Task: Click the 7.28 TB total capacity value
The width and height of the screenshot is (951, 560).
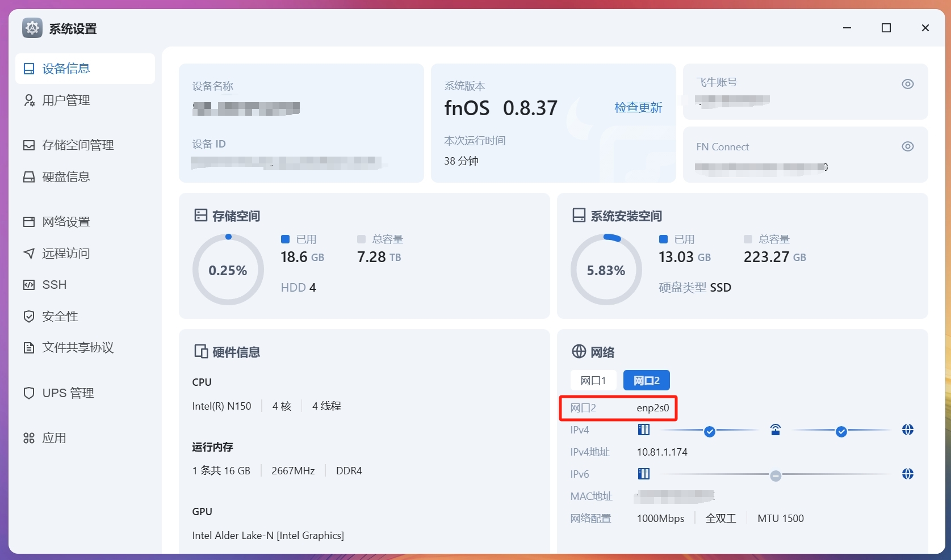Action: pyautogui.click(x=379, y=257)
